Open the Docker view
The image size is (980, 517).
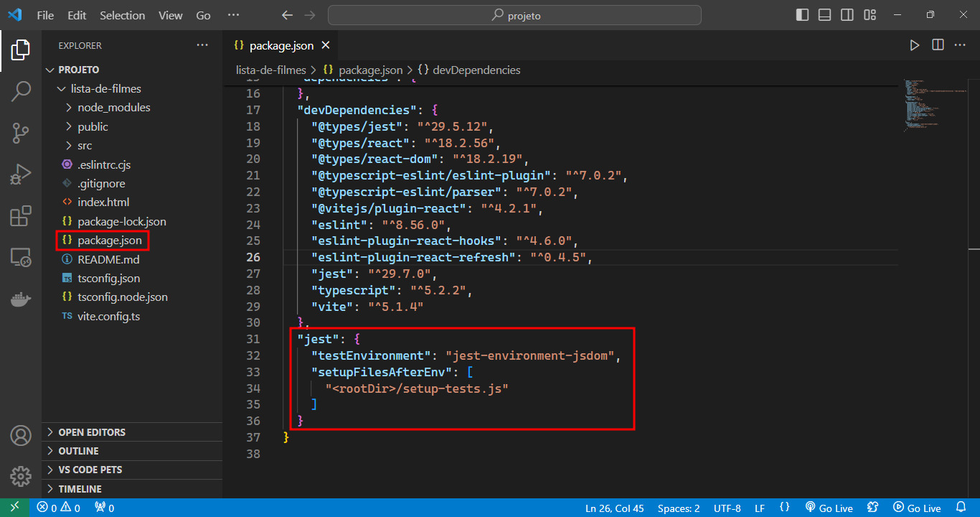point(21,299)
